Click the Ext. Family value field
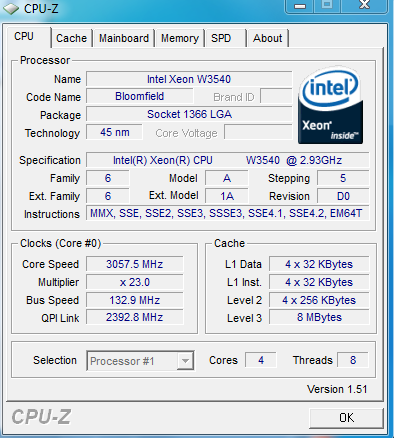The height and width of the screenshot is (438, 394). tap(108, 196)
